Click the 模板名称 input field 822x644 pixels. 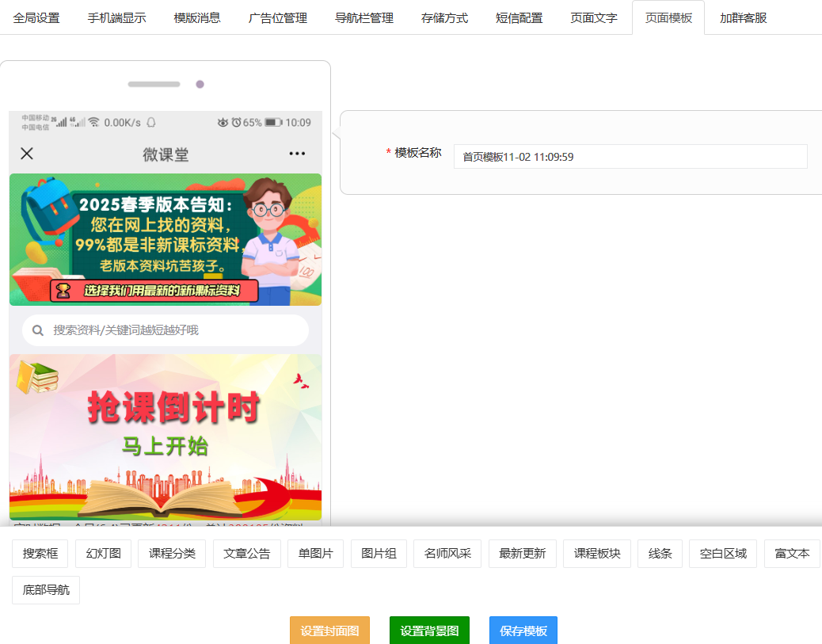click(630, 157)
